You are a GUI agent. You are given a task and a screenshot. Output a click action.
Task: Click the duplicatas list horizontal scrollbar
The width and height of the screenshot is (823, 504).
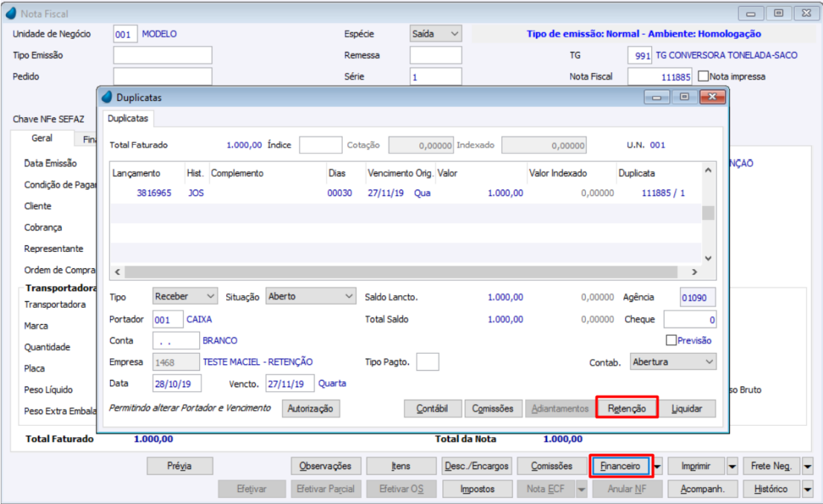[401, 272]
